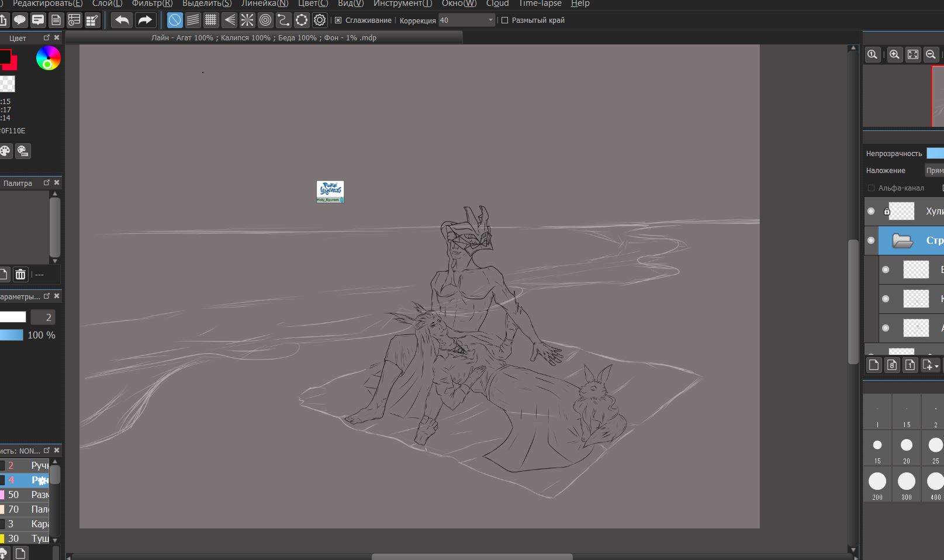Screen dimensions: 944x560
Task: Open the Help menu
Action: tap(580, 4)
